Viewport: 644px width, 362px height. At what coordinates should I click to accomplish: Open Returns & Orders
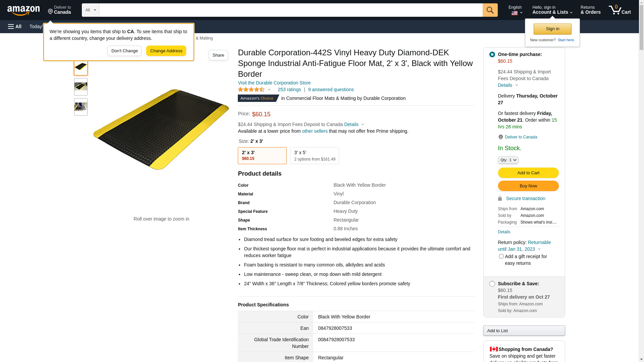(590, 10)
